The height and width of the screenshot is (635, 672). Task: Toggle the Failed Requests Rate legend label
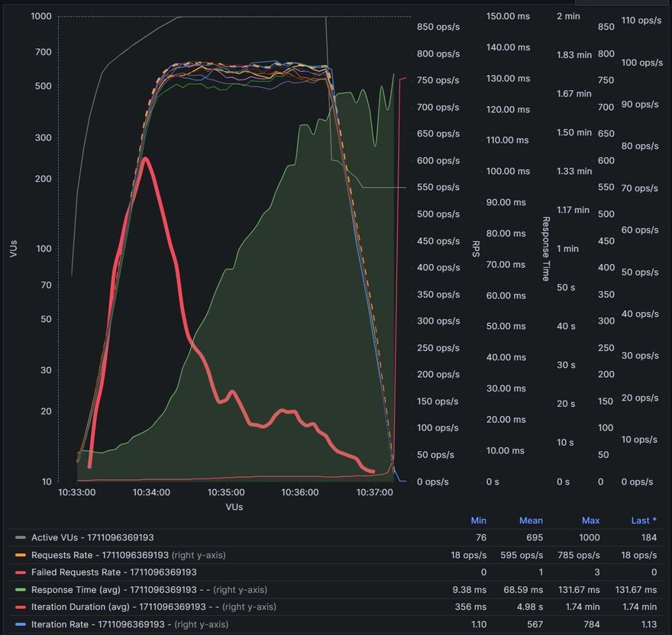click(x=114, y=572)
